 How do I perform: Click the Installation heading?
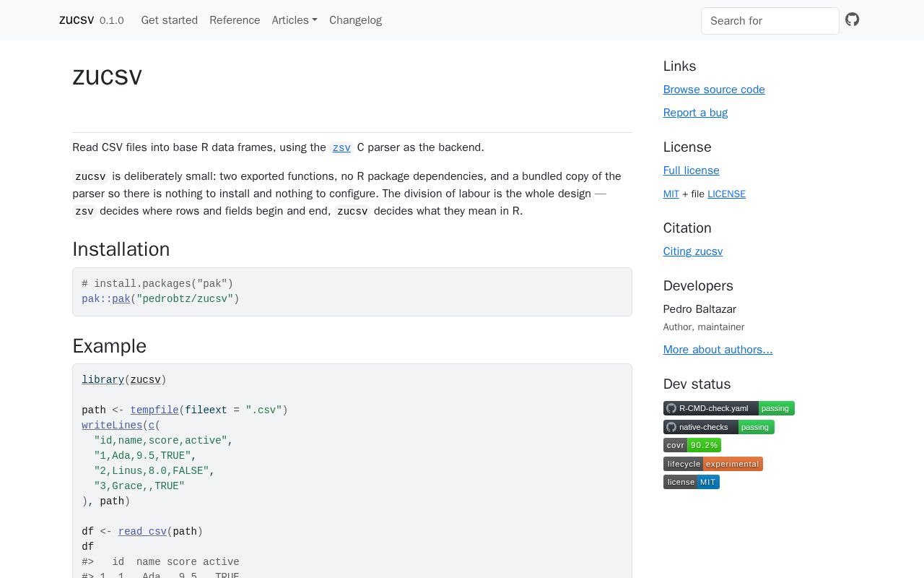point(121,249)
